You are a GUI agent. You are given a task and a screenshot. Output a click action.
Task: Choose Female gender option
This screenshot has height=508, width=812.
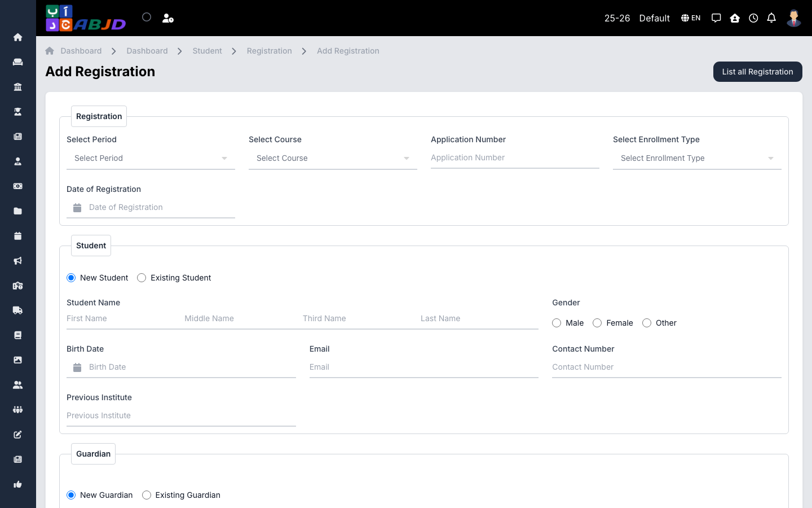point(597,323)
